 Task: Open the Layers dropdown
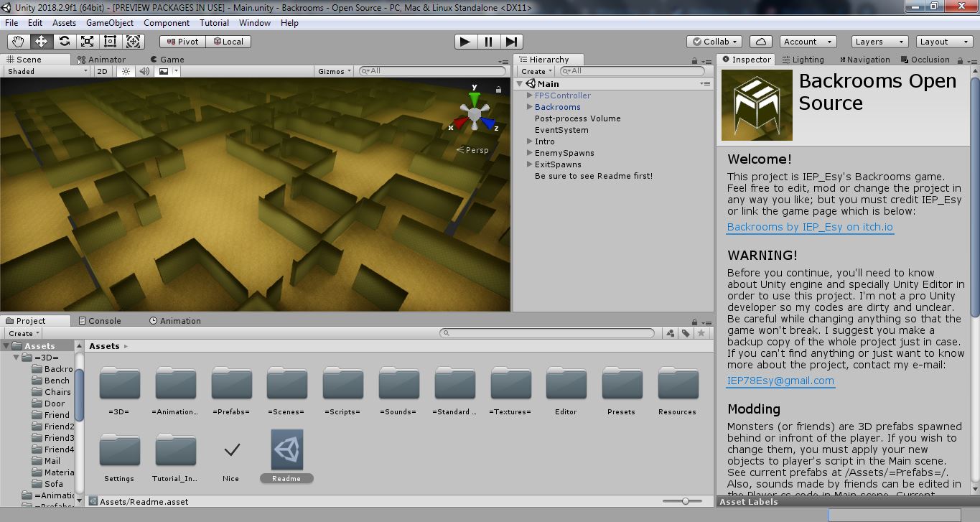(x=879, y=42)
